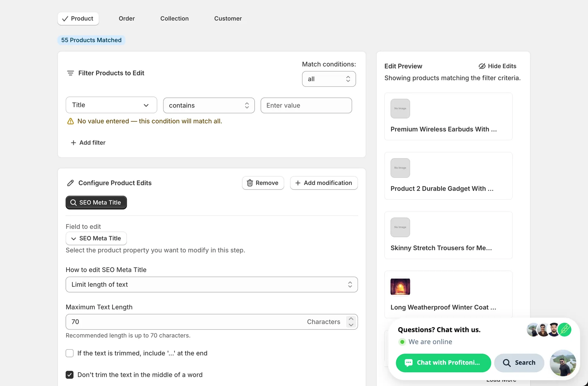Click the Product 2 Durable Gadget thumbnail
Screen dimensions: 588x386
coord(400,168)
